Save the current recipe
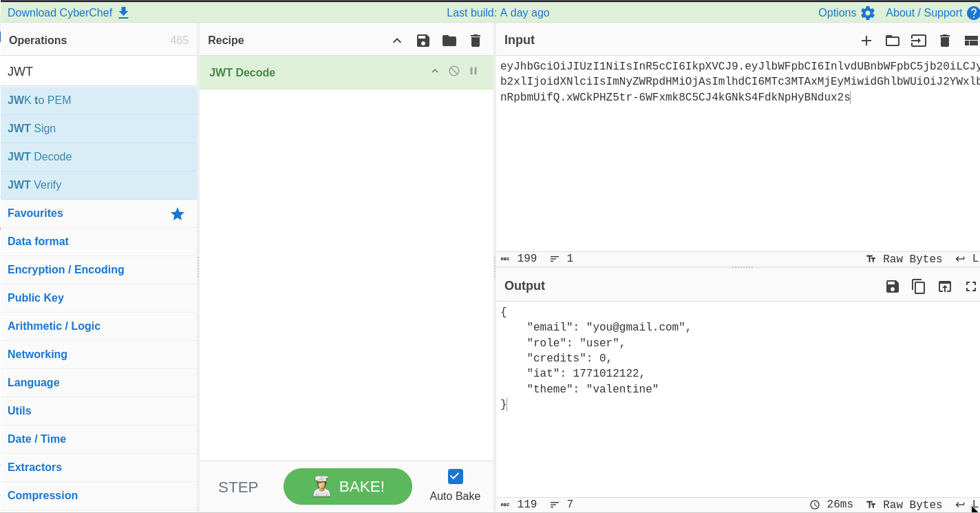 click(423, 41)
